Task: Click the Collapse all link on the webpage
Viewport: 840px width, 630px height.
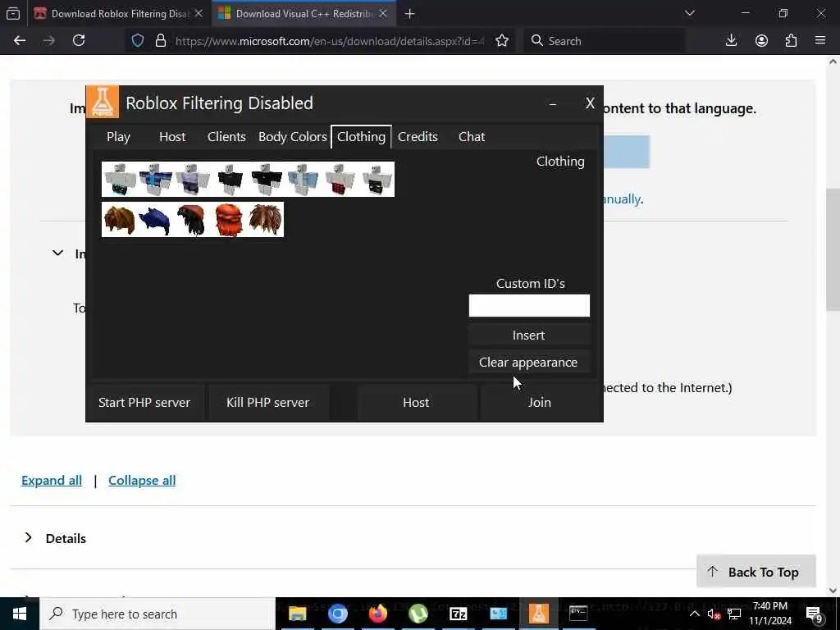Action: 142,481
